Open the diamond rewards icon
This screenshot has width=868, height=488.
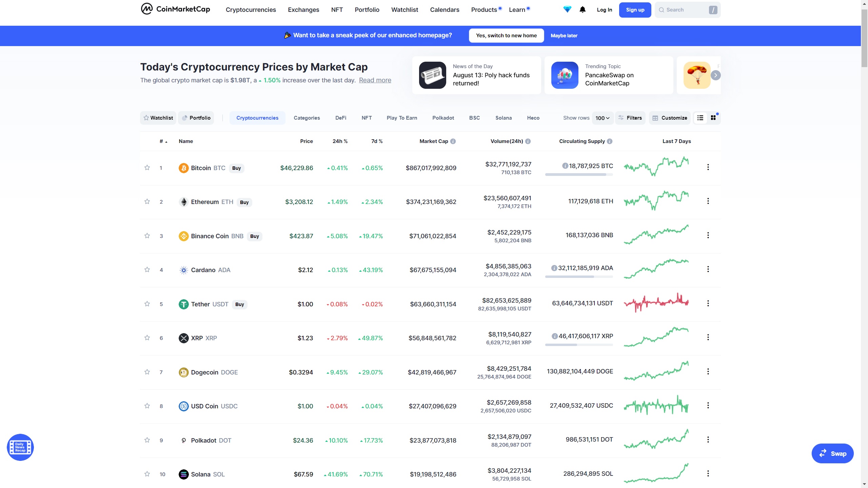tap(567, 9)
